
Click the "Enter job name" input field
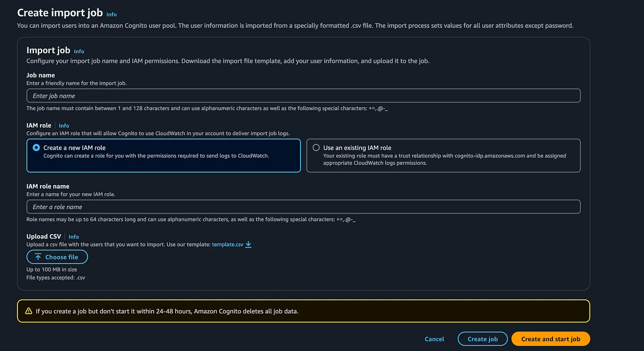point(184,95)
